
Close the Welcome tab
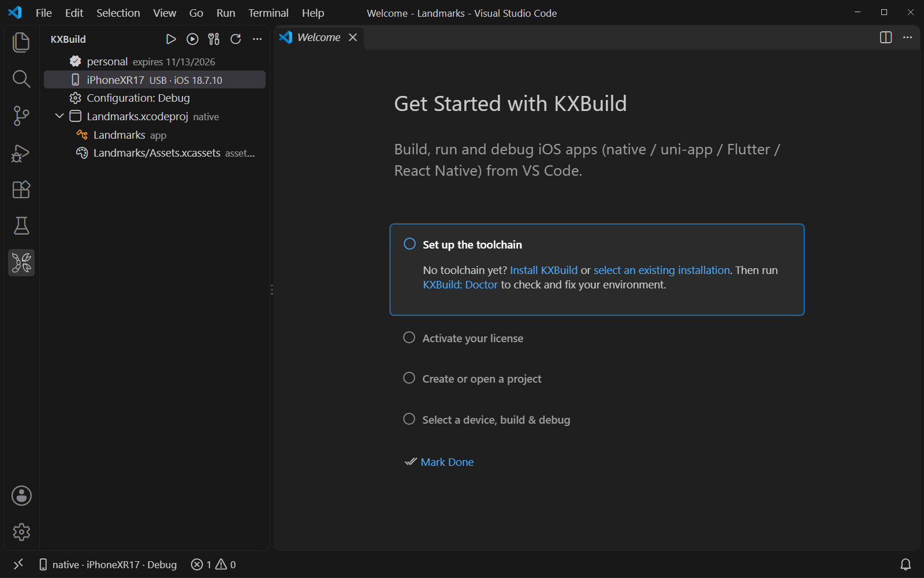click(353, 38)
